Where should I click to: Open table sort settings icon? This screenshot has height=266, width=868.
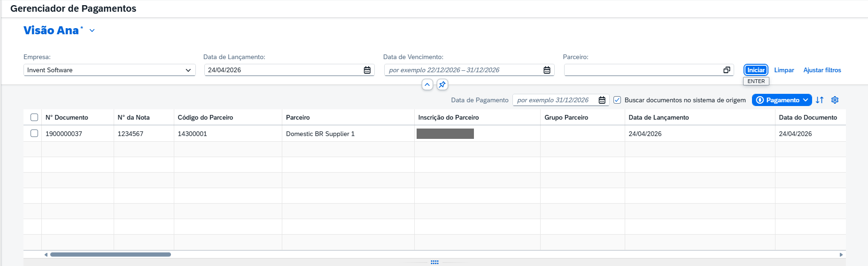(x=820, y=100)
